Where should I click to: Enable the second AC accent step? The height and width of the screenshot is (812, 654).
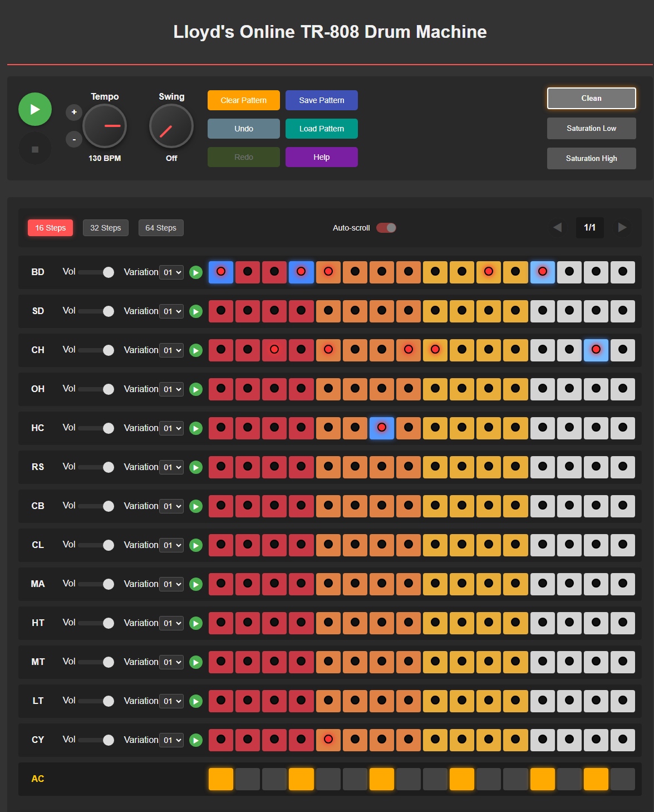click(248, 779)
